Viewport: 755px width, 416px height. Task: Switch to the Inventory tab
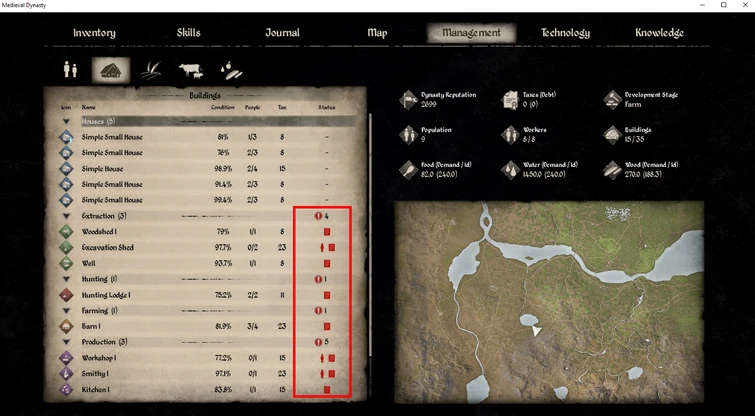coord(94,33)
